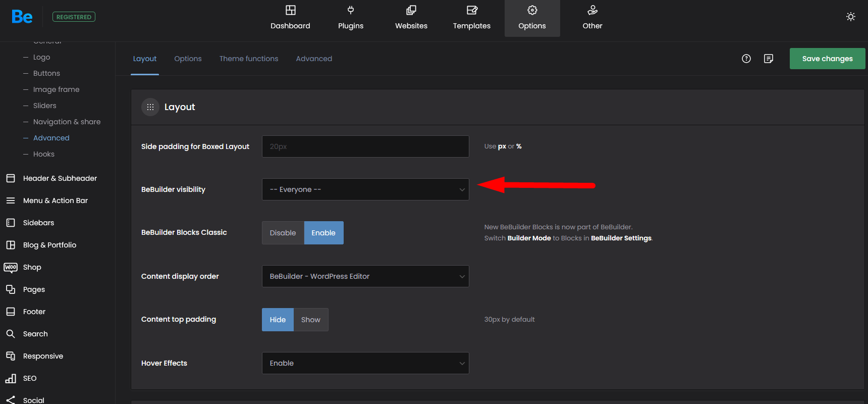Click the Search magnifier icon
The height and width of the screenshot is (404, 868).
pyautogui.click(x=11, y=334)
